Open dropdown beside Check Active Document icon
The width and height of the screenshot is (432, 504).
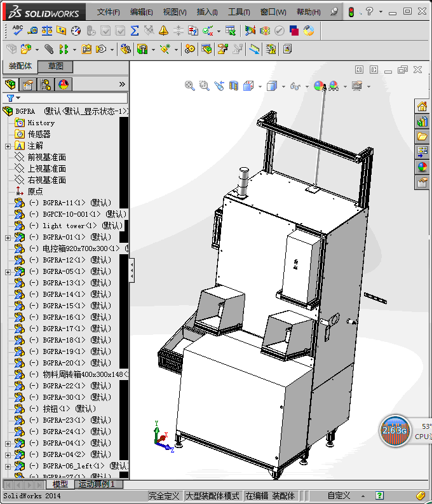click(x=219, y=31)
